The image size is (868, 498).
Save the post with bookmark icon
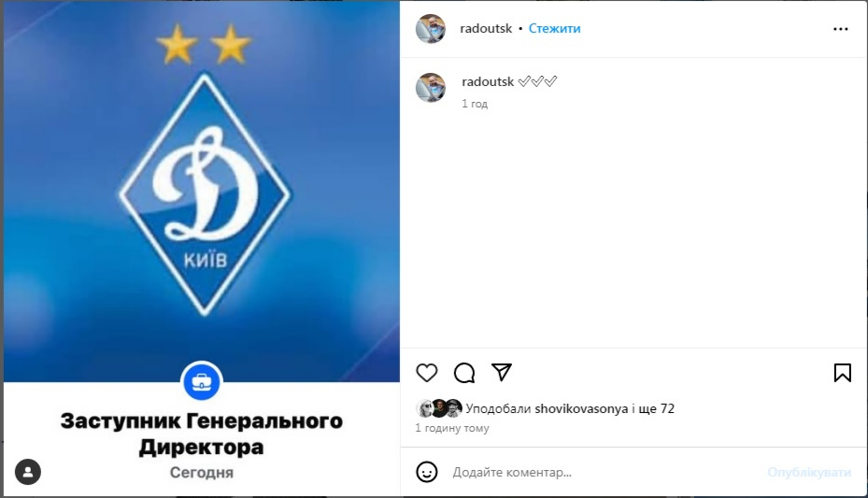(x=843, y=373)
